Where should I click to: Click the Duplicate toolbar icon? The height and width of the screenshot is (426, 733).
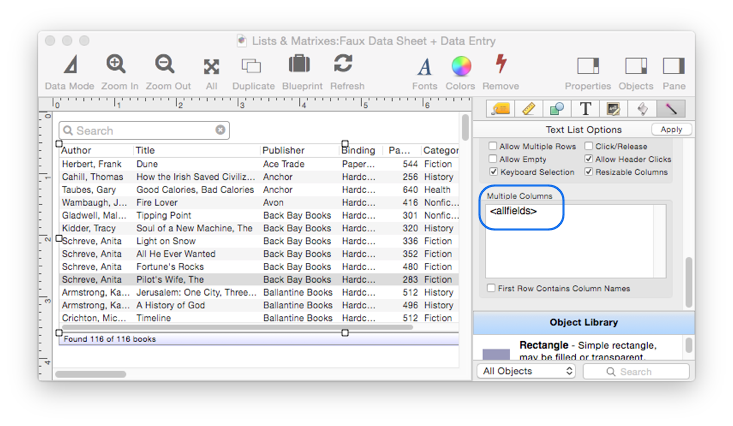[x=253, y=72]
